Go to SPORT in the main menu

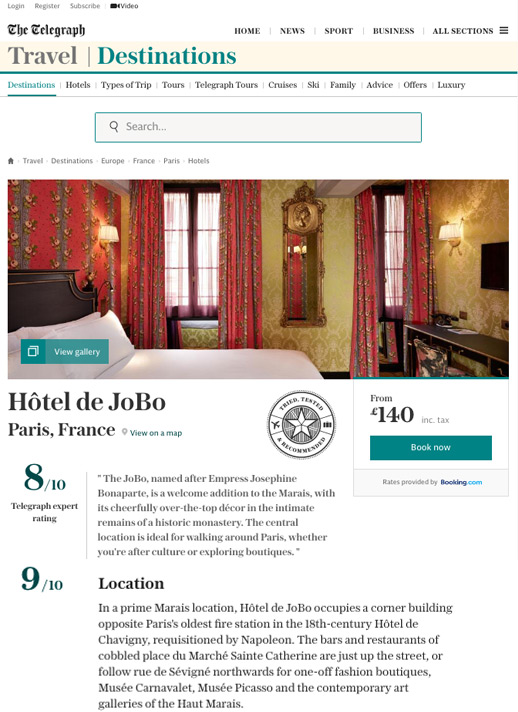pos(339,31)
